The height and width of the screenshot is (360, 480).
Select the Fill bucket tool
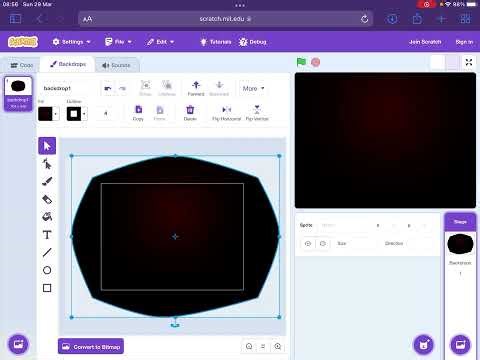coord(47,217)
